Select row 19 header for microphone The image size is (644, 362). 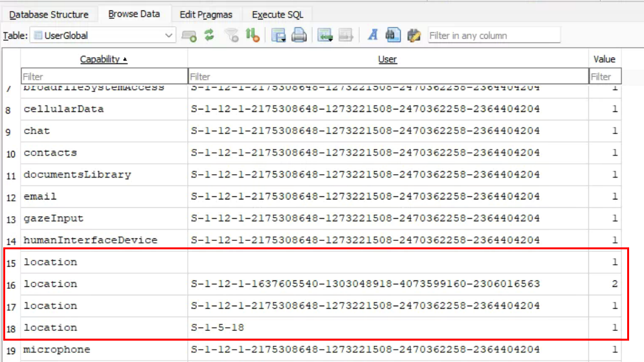[x=10, y=350]
